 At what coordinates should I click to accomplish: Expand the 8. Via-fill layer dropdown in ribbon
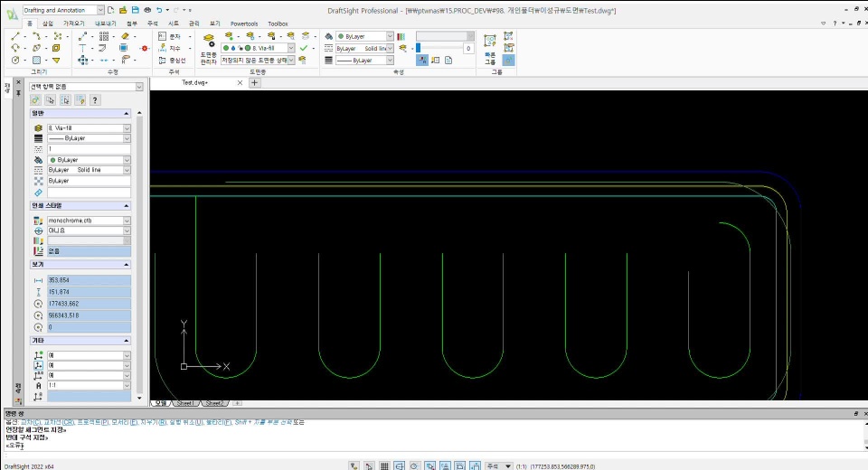(x=291, y=47)
